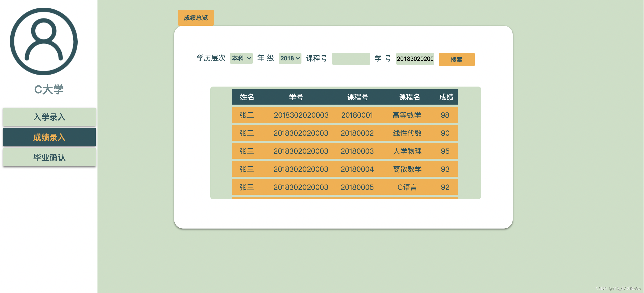Click the user avatar profile icon

click(44, 41)
